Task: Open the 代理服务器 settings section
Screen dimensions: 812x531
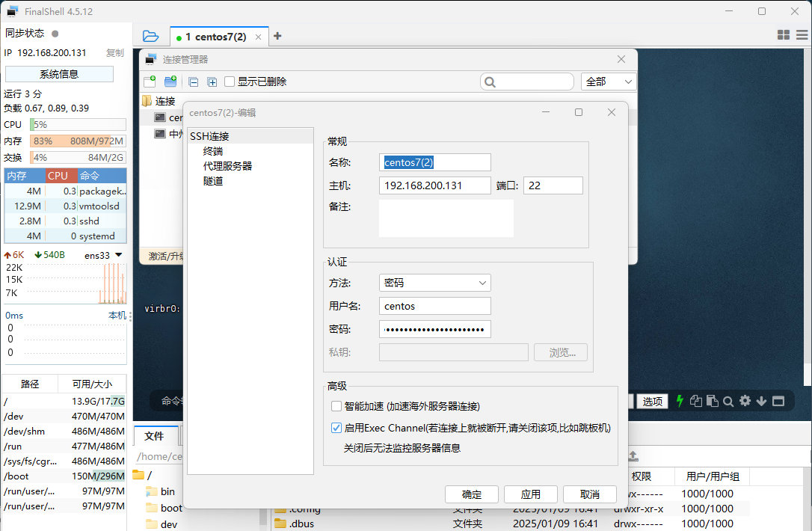Action: [x=227, y=166]
